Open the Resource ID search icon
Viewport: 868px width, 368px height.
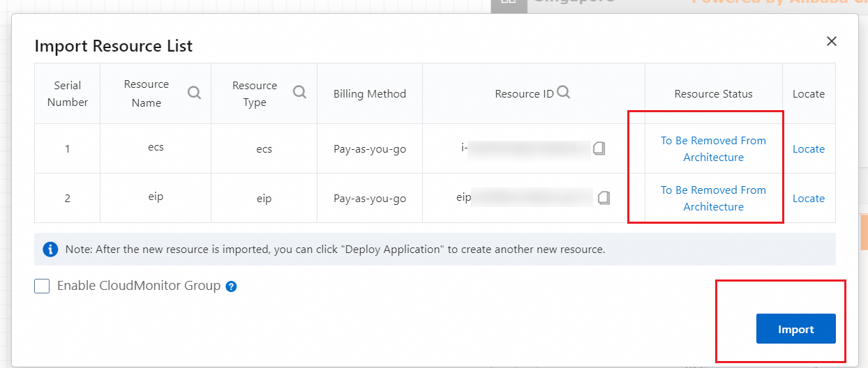click(564, 92)
